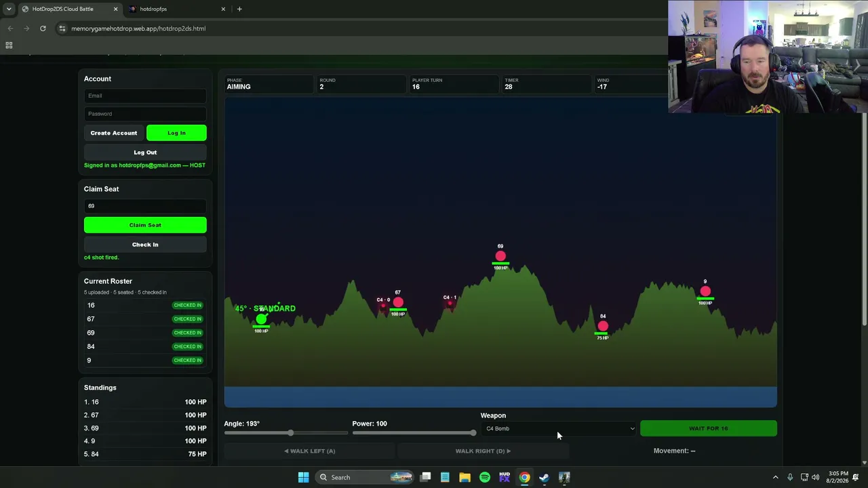Click the Claim Seat button
The image size is (868, 488).
click(145, 225)
